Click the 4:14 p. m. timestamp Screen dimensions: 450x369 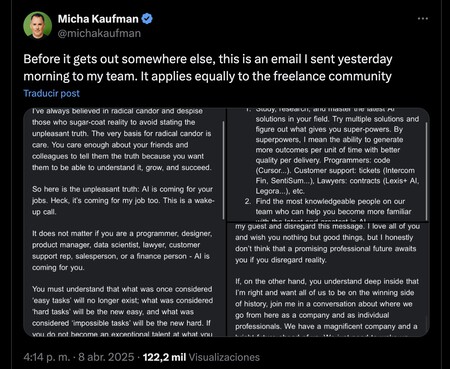point(47,357)
